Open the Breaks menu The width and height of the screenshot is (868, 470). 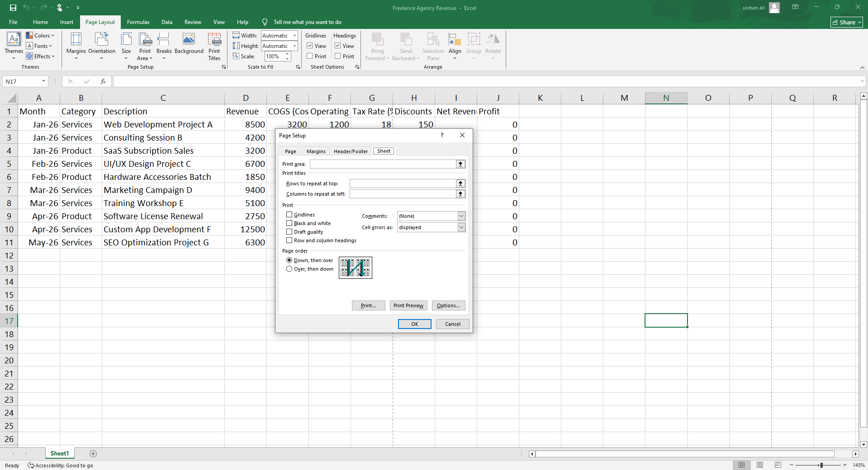(x=164, y=46)
